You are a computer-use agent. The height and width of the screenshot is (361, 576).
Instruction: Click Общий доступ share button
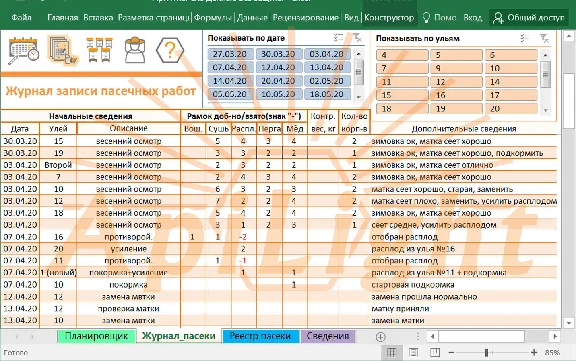[529, 18]
